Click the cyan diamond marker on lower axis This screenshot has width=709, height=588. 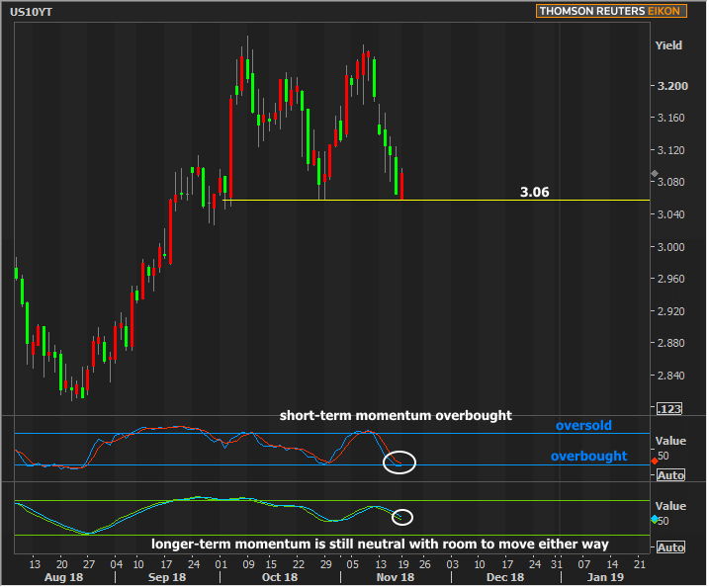pos(655,520)
